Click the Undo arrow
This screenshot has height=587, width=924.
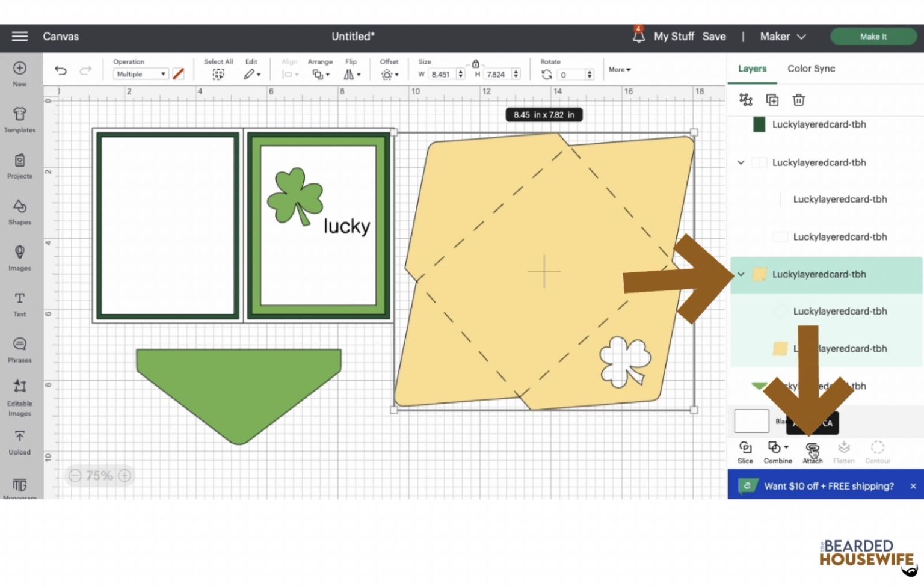60,70
